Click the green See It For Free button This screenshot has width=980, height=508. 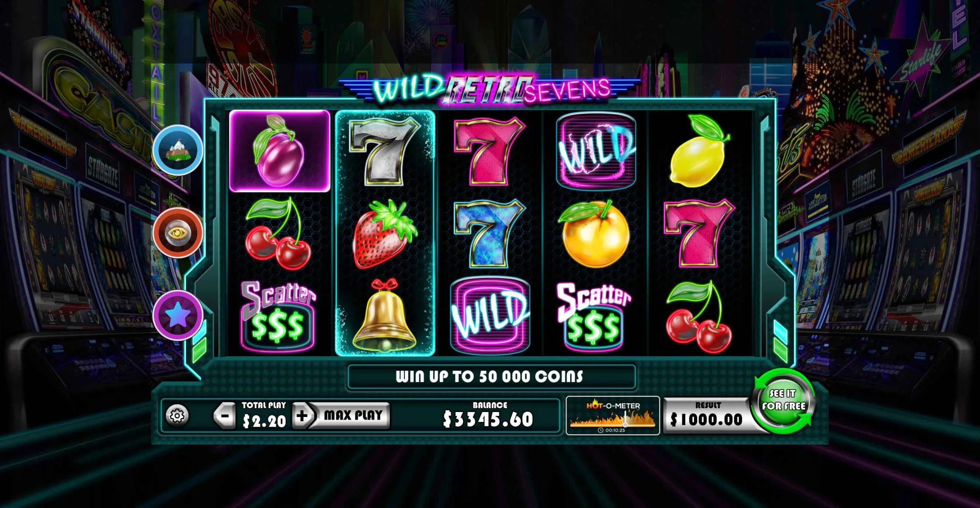(783, 401)
